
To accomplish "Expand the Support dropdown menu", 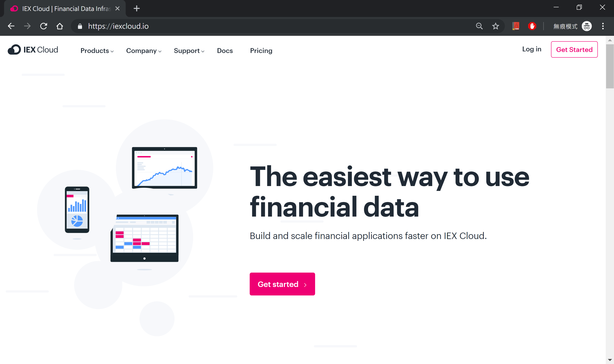I will point(190,51).
